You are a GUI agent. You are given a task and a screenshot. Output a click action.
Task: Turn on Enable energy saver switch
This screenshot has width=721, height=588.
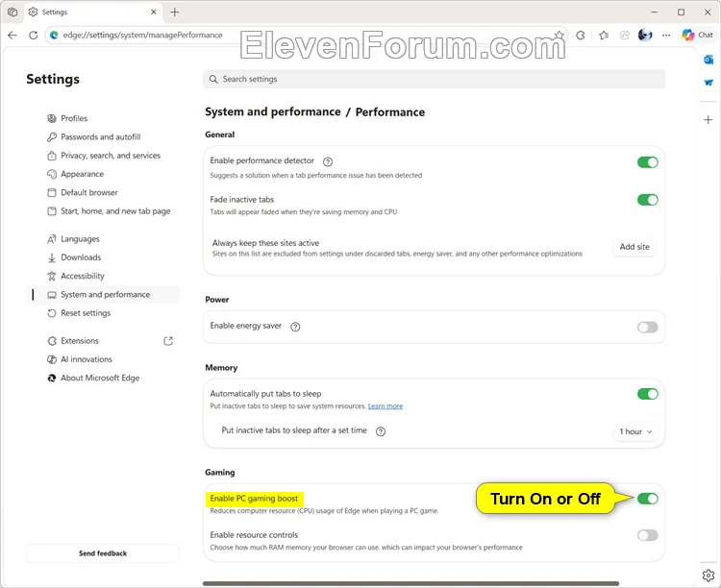tap(647, 327)
